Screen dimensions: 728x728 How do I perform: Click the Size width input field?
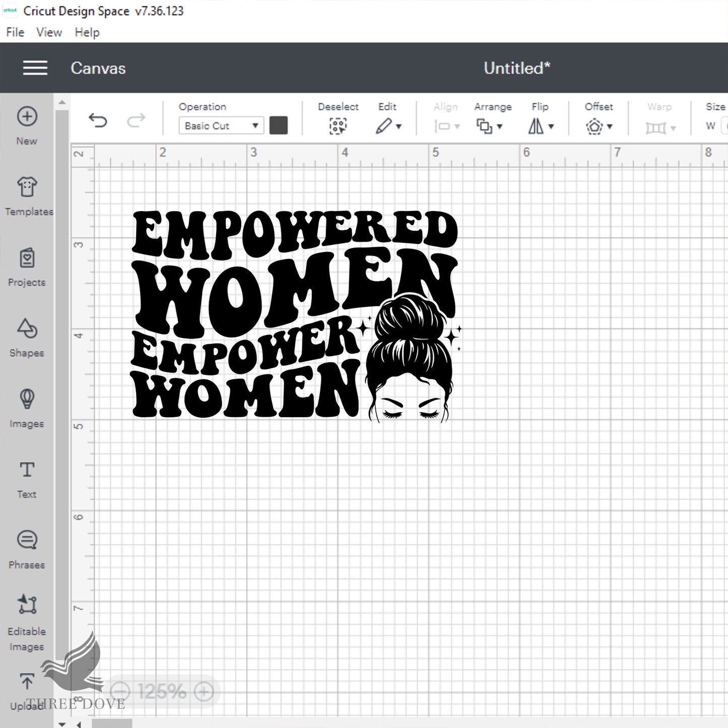pos(724,125)
